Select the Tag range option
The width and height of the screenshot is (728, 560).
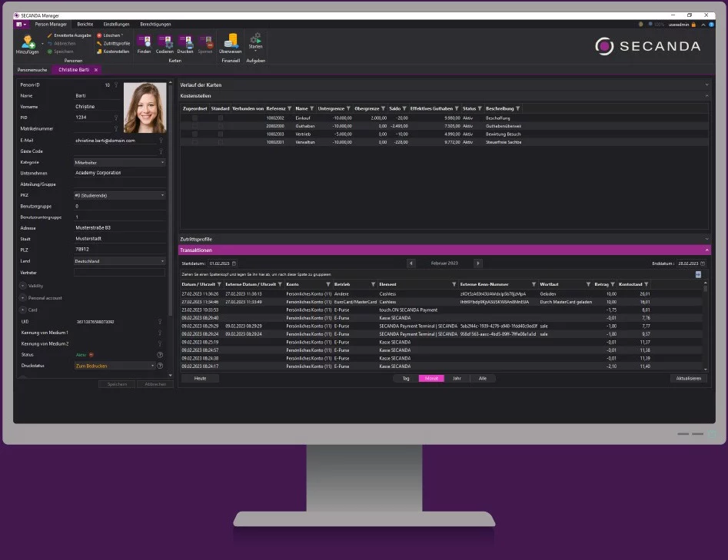[406, 378]
